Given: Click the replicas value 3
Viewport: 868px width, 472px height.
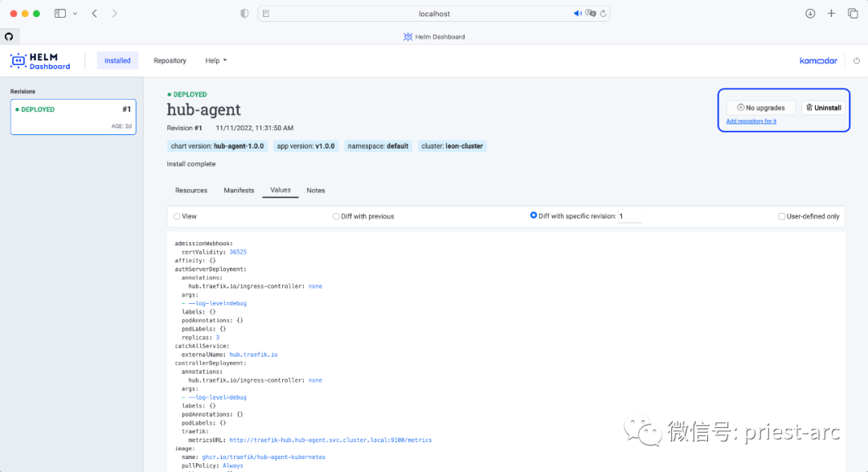Looking at the screenshot, I should 218,338.
